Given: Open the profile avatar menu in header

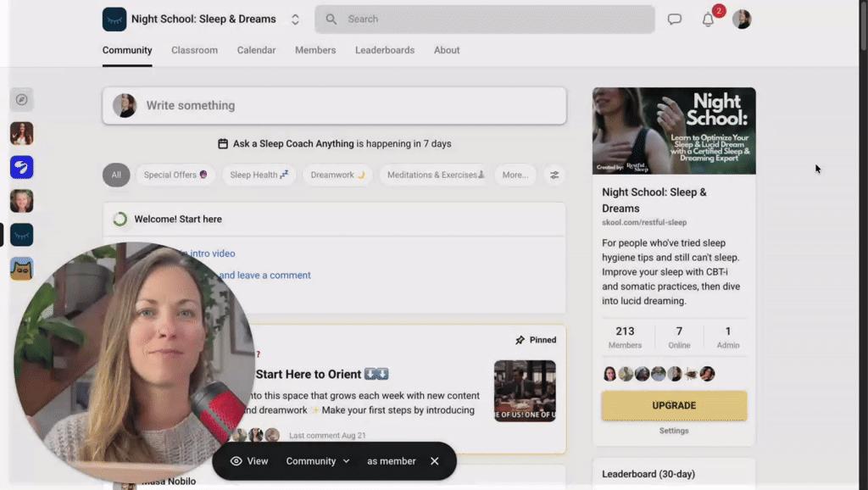Looking at the screenshot, I should (x=742, y=19).
